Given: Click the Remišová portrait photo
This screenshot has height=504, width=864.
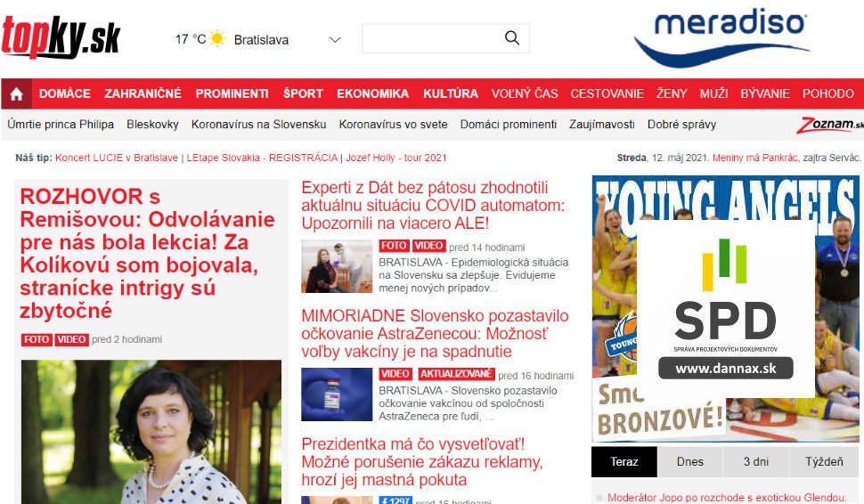Looking at the screenshot, I should pos(151,432).
